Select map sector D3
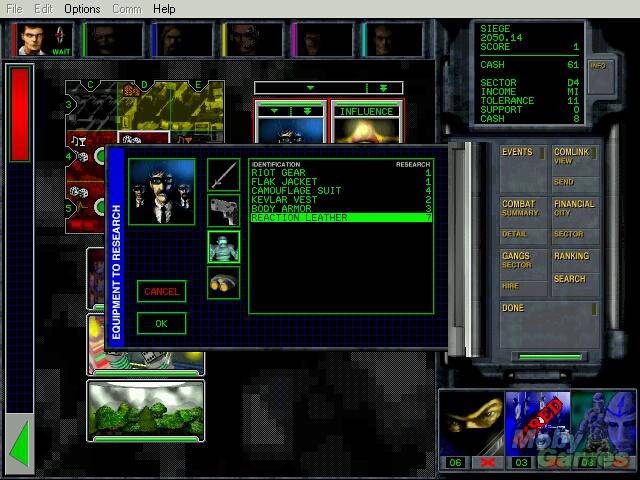This screenshot has width=640, height=480. pos(144,106)
